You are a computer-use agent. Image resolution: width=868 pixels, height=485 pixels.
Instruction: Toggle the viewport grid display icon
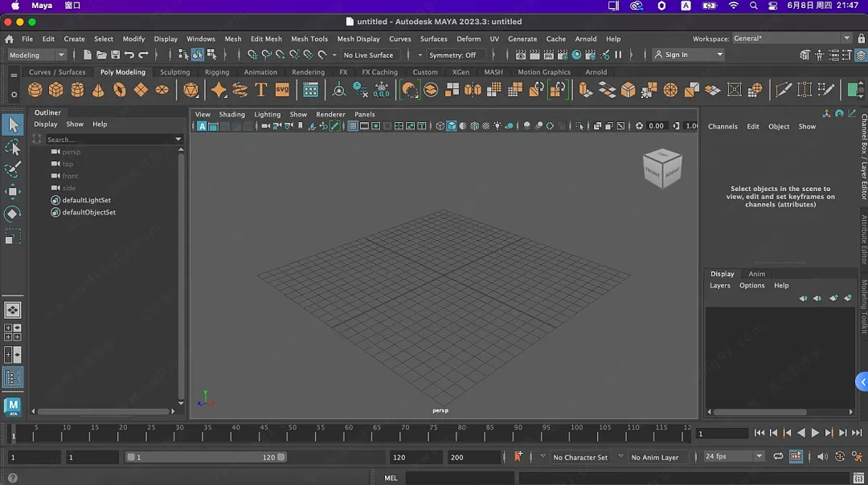tap(352, 126)
